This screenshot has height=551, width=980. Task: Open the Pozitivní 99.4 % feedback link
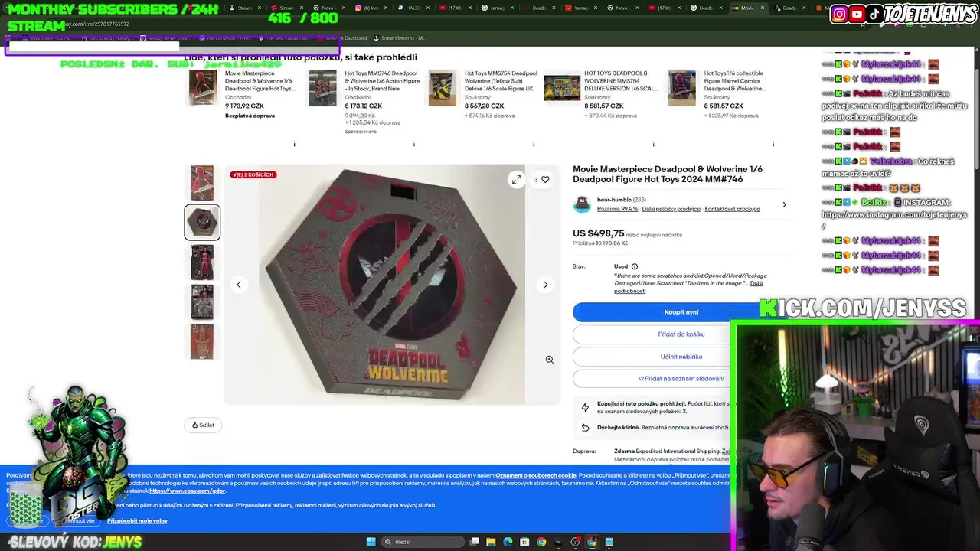click(x=617, y=209)
